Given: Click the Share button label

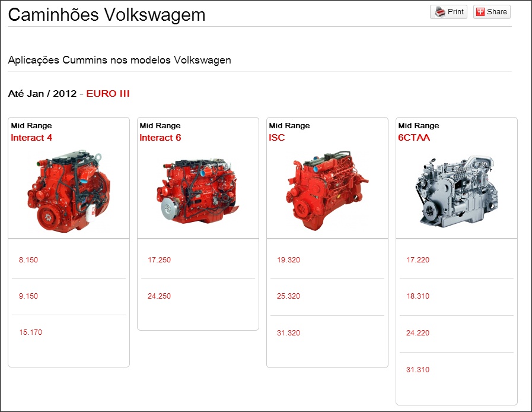Looking at the screenshot, I should 497,12.
